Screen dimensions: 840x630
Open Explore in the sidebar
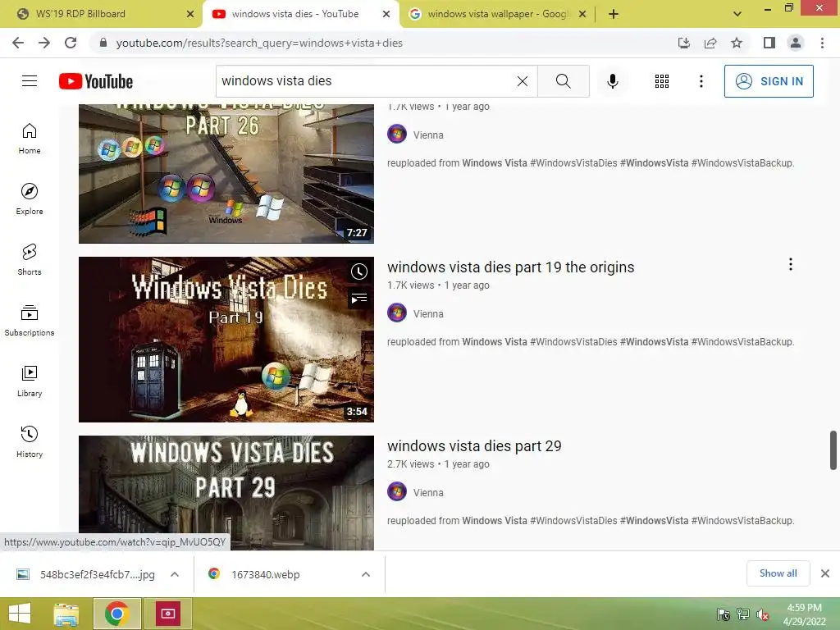30,199
